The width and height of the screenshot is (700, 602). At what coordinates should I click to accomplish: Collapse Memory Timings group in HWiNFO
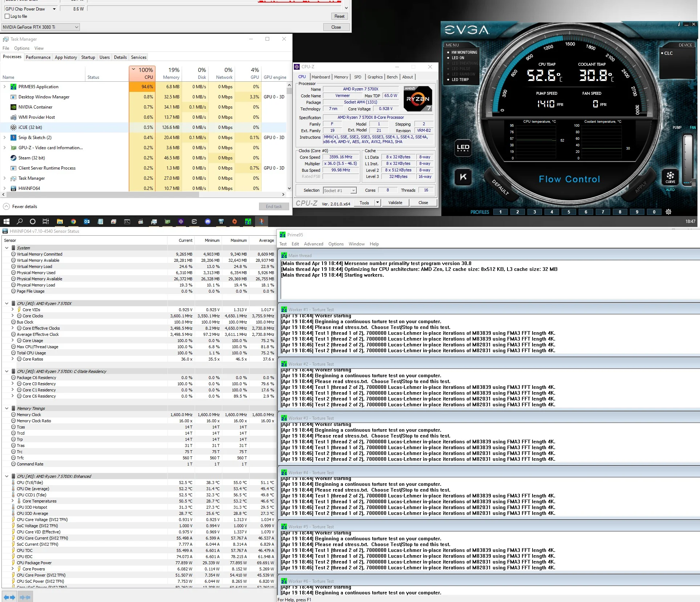point(7,408)
